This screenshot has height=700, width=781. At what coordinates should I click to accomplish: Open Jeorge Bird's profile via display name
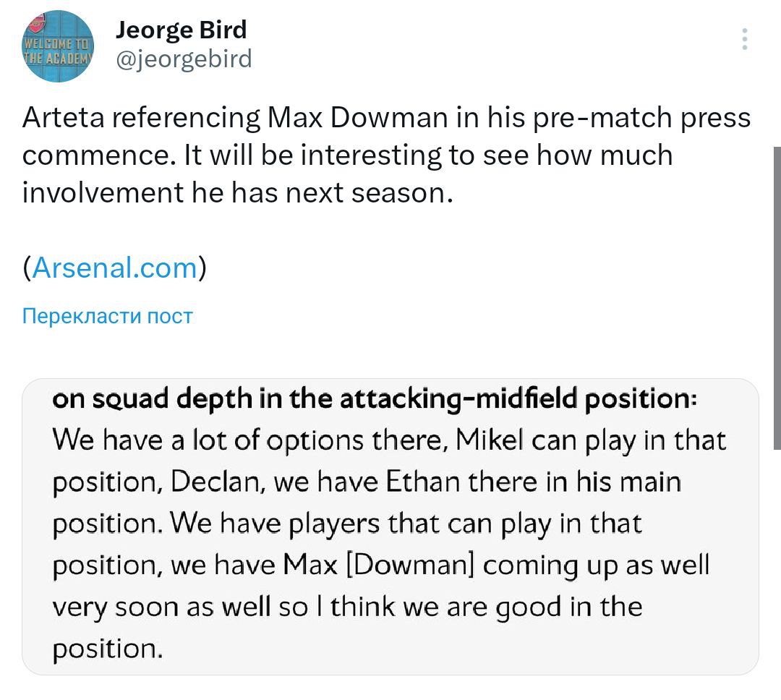(x=182, y=30)
